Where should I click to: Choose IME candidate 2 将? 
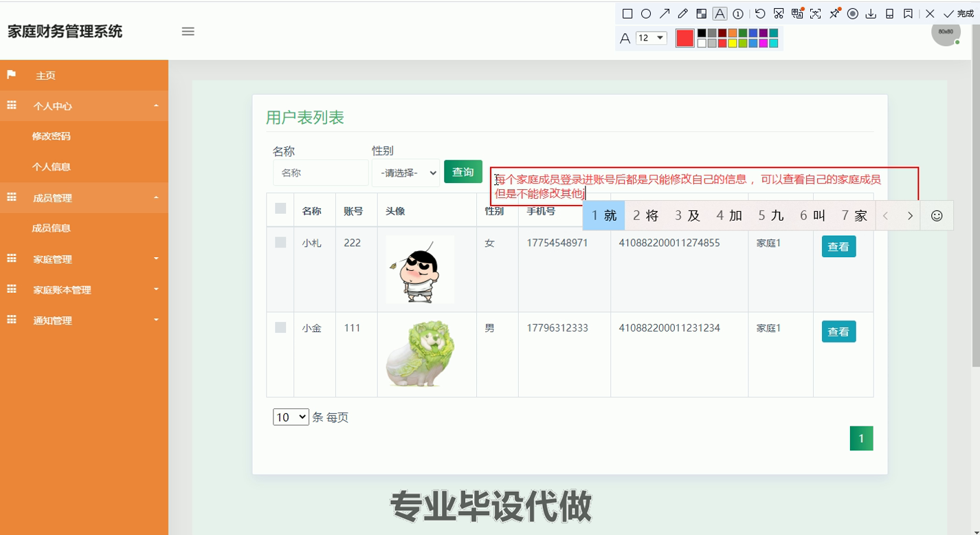(645, 216)
